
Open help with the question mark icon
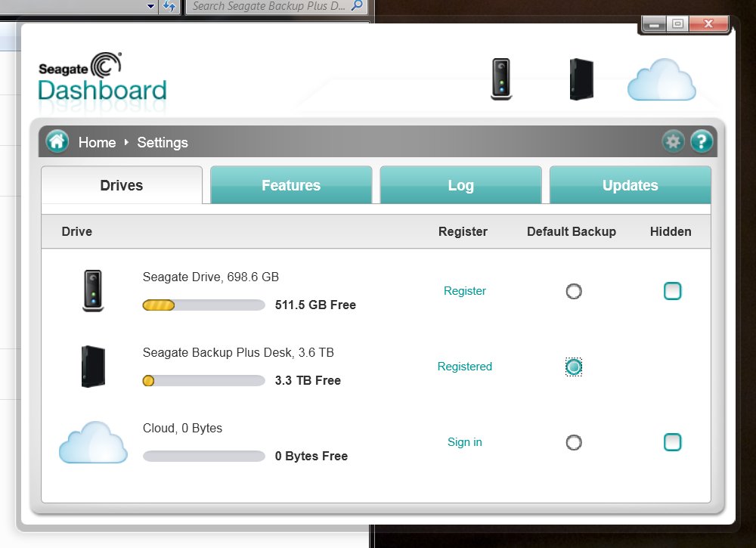pos(702,141)
